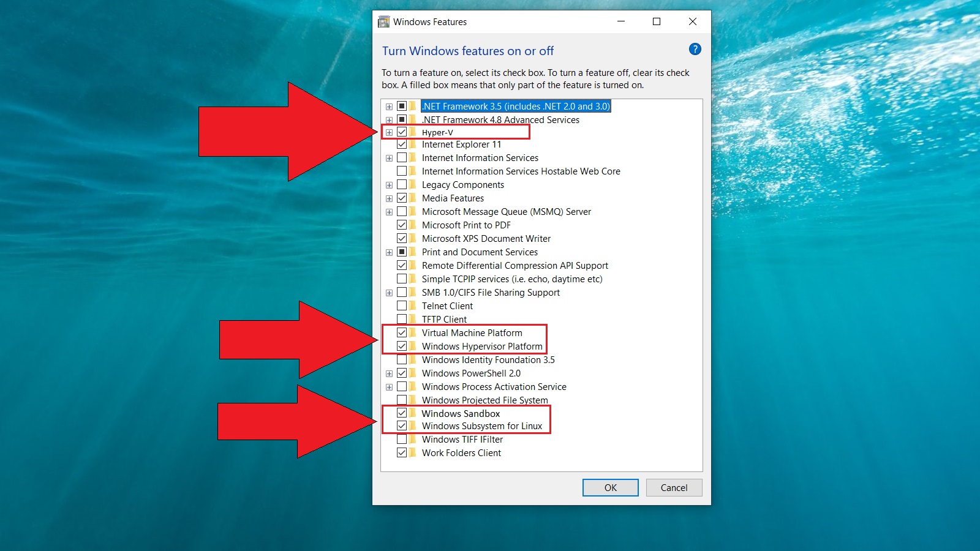
Task: Expand the Windows PowerShell 2.0 node
Action: pyautogui.click(x=389, y=373)
